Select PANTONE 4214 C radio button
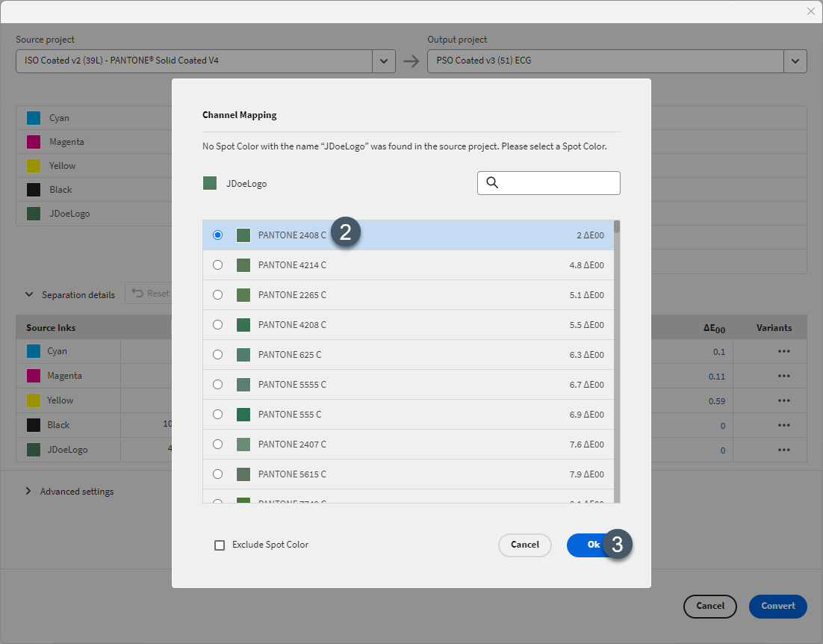The height and width of the screenshot is (644, 823). pyautogui.click(x=217, y=265)
